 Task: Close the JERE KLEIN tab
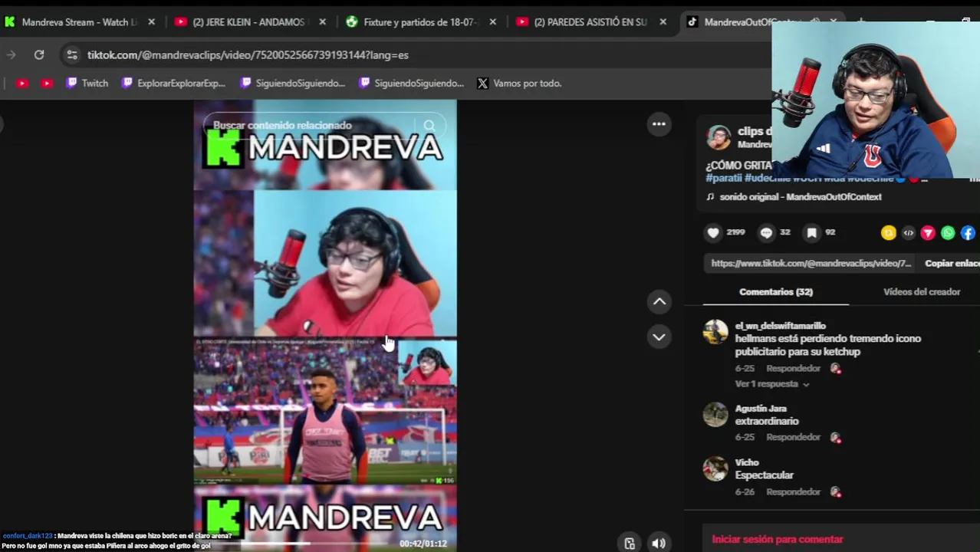(322, 22)
